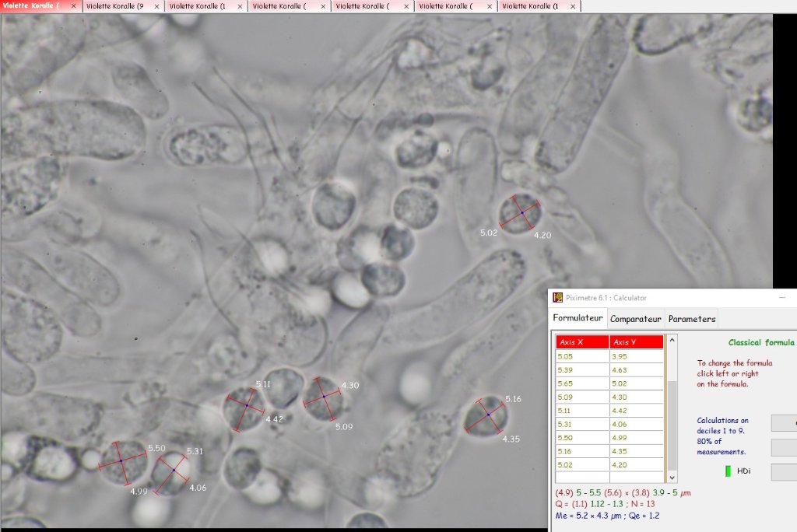Click the scroll-down arrow of measurements table
This screenshot has width=797, height=532.
click(672, 477)
